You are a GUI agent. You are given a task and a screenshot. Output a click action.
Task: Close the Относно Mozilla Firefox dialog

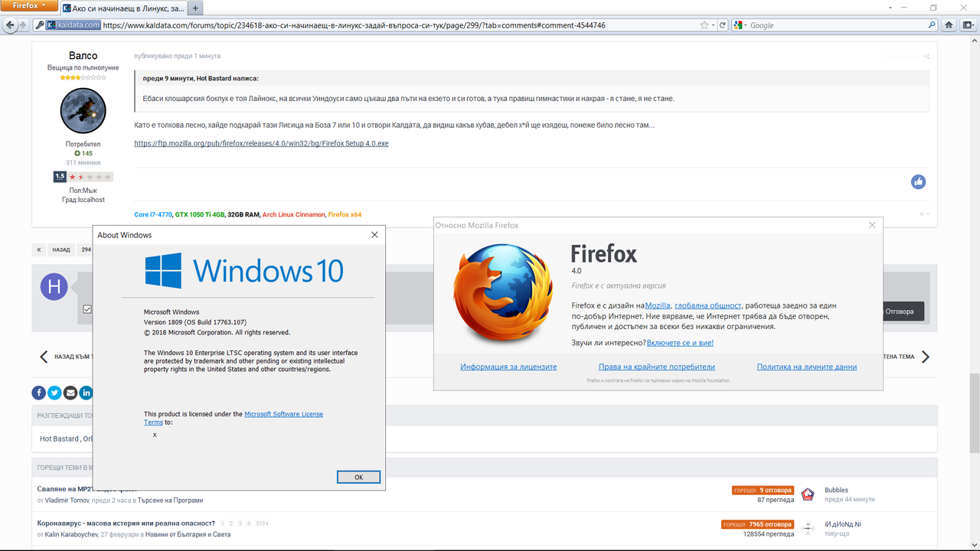click(872, 225)
